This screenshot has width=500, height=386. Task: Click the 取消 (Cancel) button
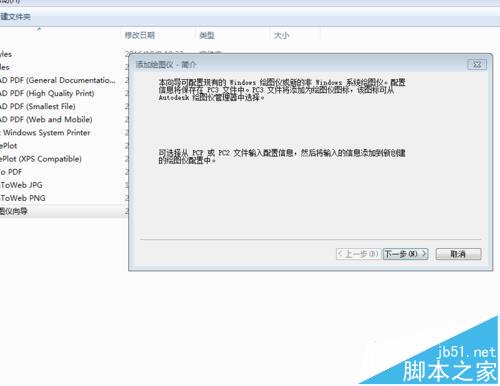(458, 254)
